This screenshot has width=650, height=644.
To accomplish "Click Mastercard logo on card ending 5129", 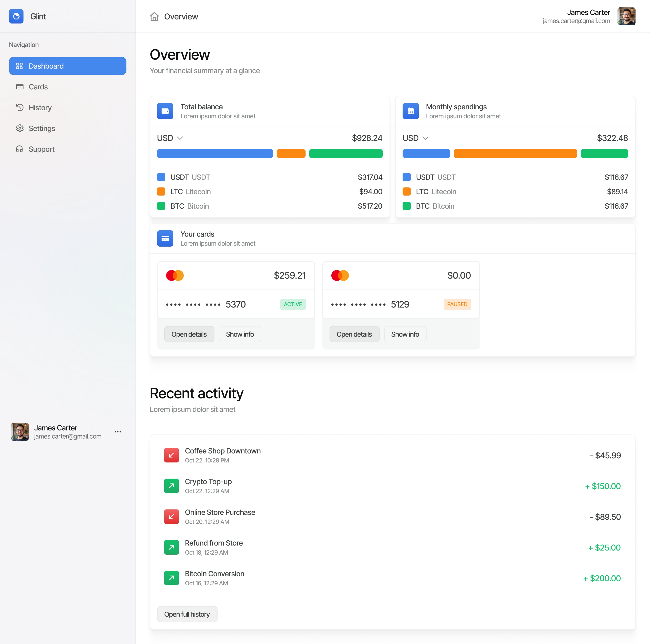I will pos(340,275).
